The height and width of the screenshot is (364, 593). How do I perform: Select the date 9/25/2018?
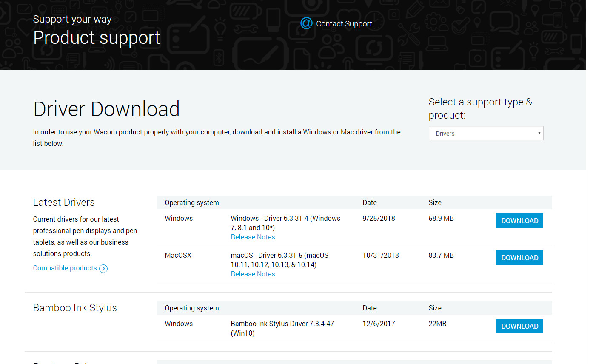coord(379,218)
